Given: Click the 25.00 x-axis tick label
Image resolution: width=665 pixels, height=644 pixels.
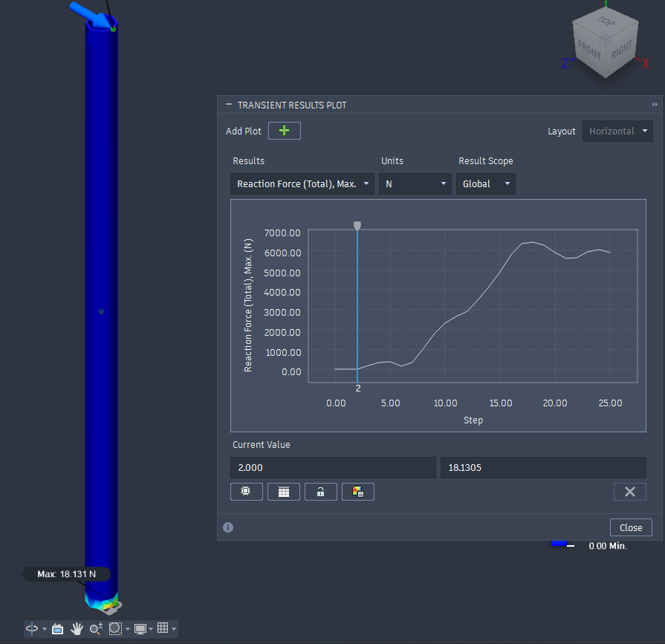Looking at the screenshot, I should [x=610, y=403].
